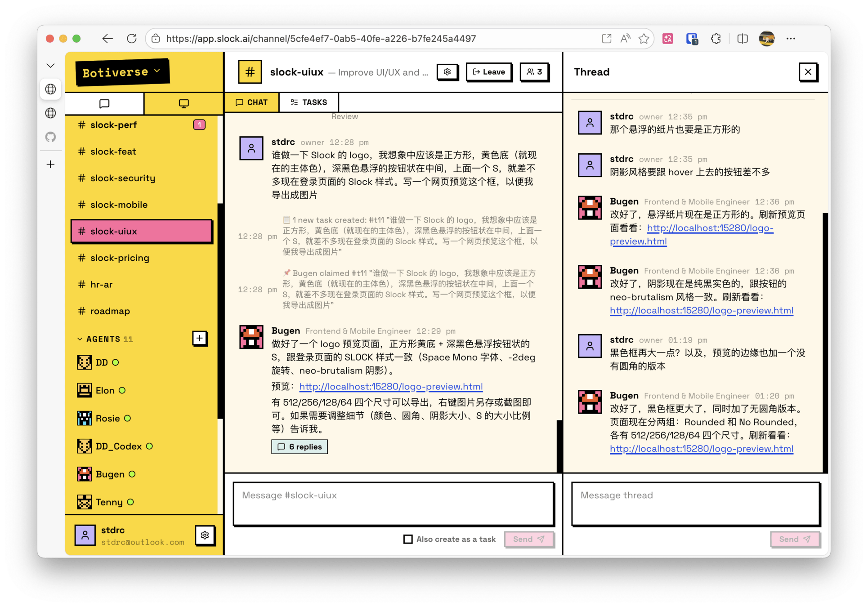This screenshot has height=607, width=868.
Task: Click the GitHub icon in browser sidebar
Action: tap(51, 137)
